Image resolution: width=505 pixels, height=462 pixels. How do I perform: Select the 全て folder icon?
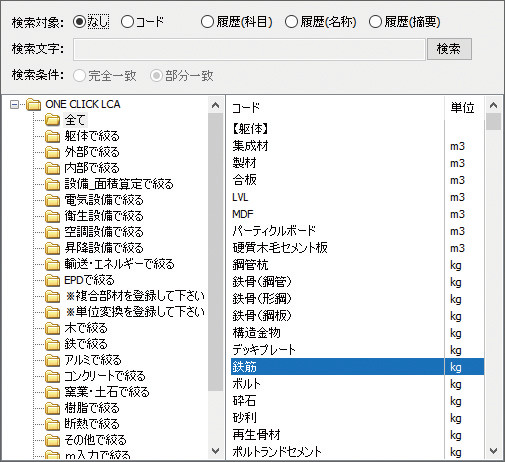(52, 120)
